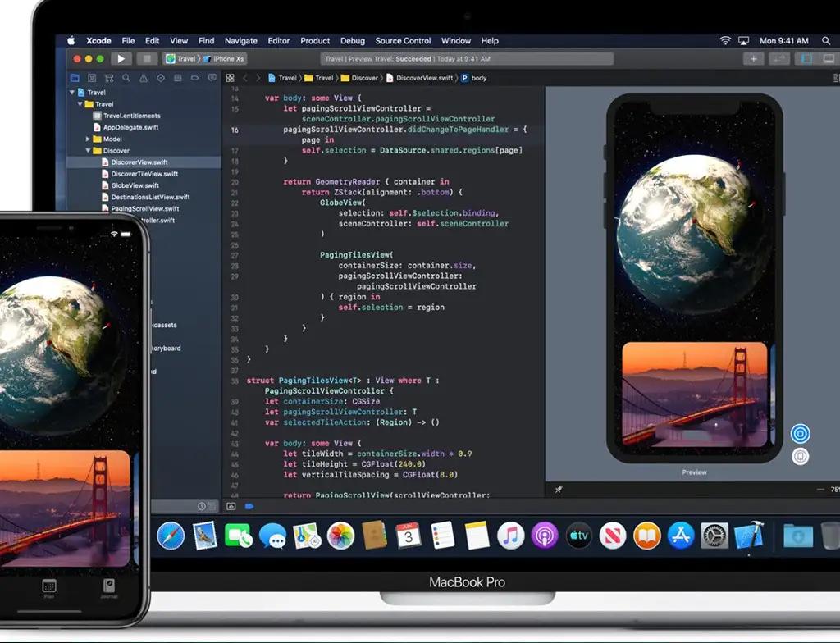Click the Wi-Fi status icon

pyautogui.click(x=725, y=41)
